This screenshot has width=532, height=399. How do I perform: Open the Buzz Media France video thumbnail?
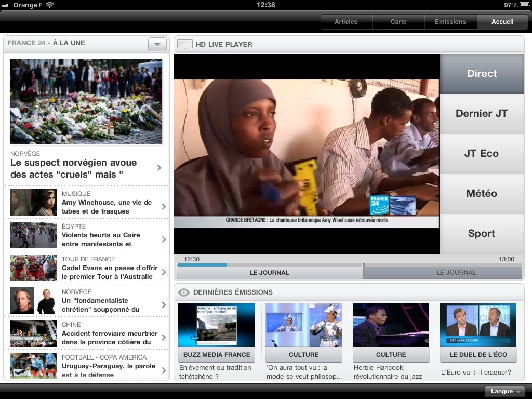216,325
